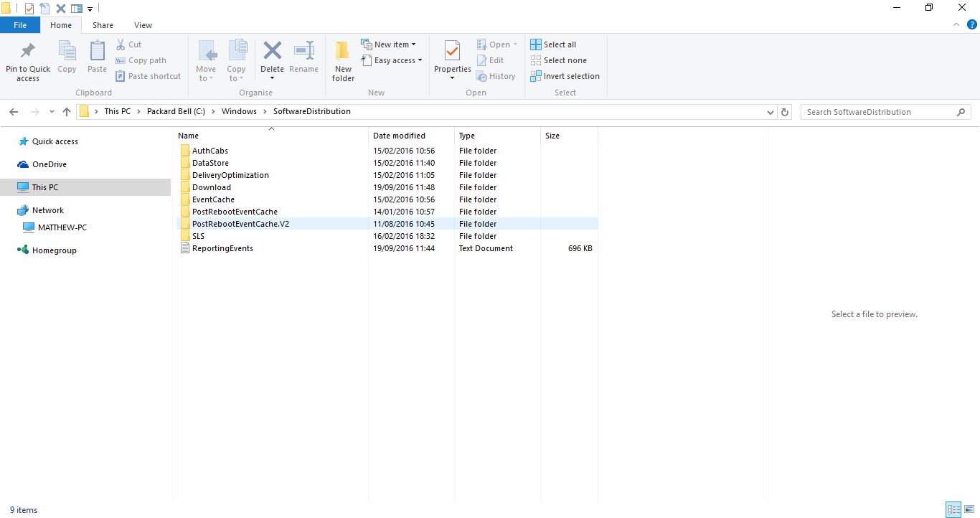980x518 pixels.
Task: Invert the current selection
Action: (x=565, y=76)
